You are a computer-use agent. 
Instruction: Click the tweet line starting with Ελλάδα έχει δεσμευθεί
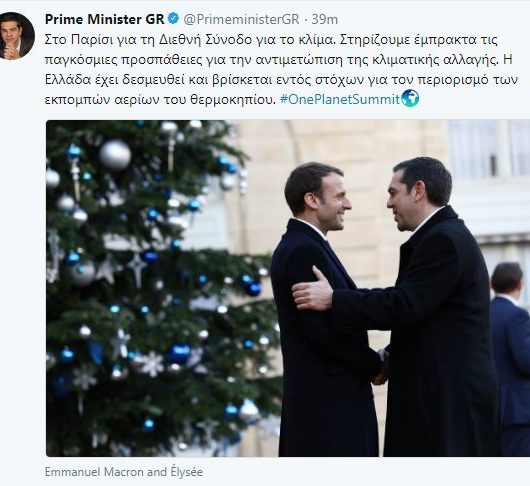coord(281,80)
